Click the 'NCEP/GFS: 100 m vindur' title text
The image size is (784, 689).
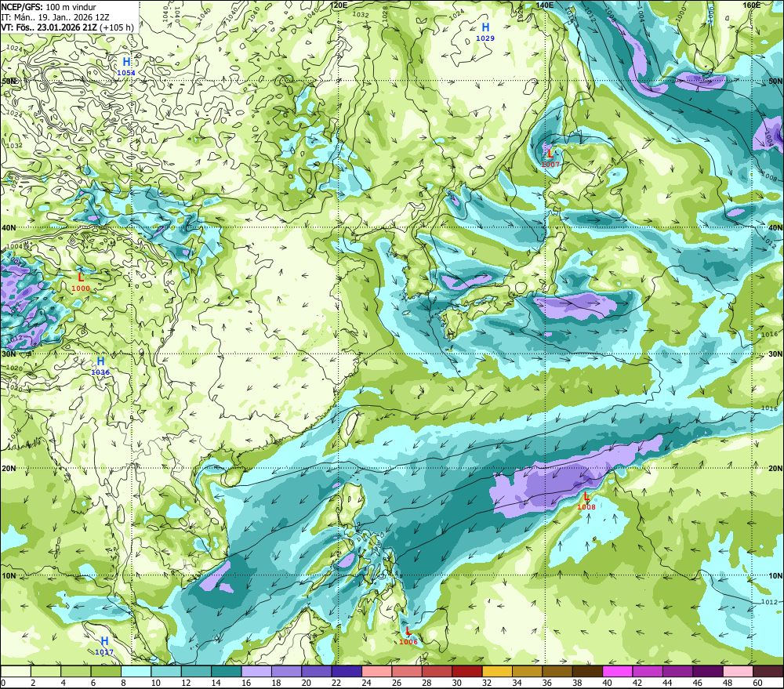coord(48,7)
